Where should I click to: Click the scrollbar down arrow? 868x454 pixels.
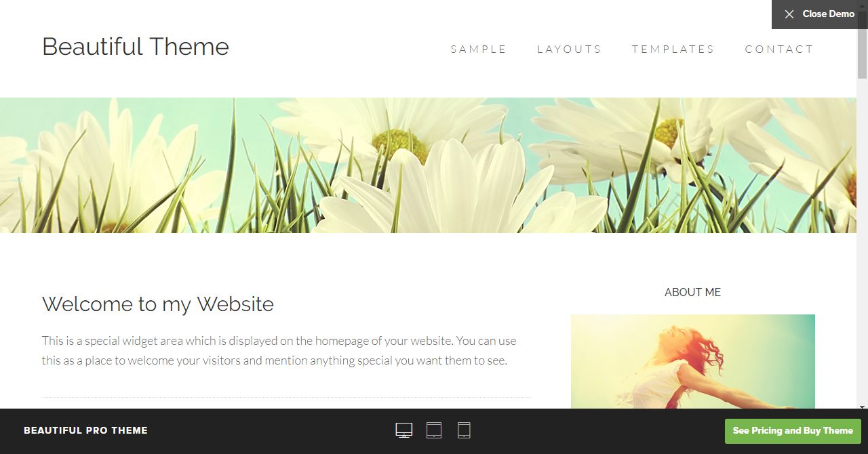click(862, 408)
